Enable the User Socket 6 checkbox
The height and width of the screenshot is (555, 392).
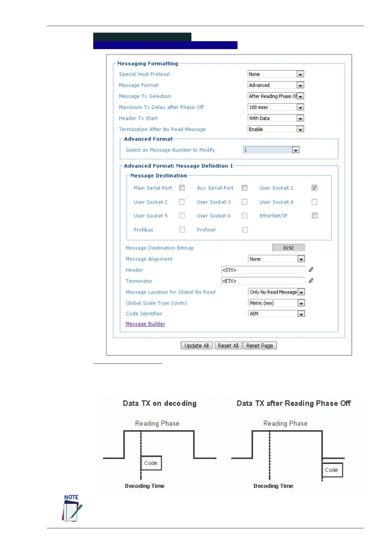pos(244,216)
